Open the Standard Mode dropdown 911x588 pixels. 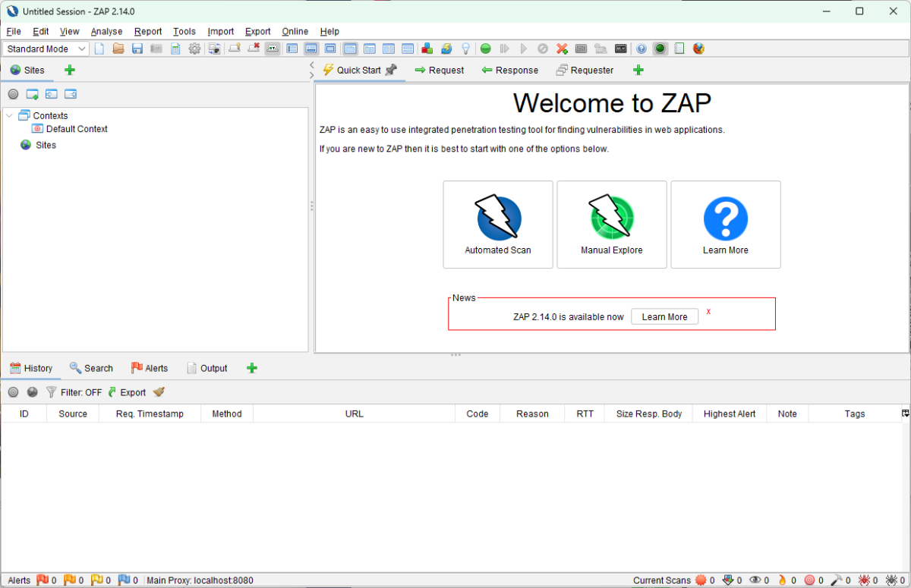tap(45, 49)
